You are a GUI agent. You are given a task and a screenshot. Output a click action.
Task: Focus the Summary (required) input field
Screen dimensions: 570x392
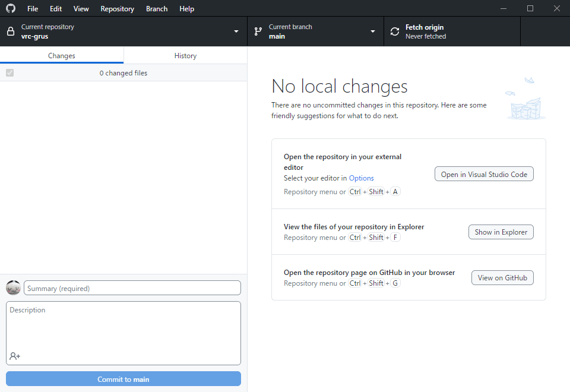pos(132,288)
